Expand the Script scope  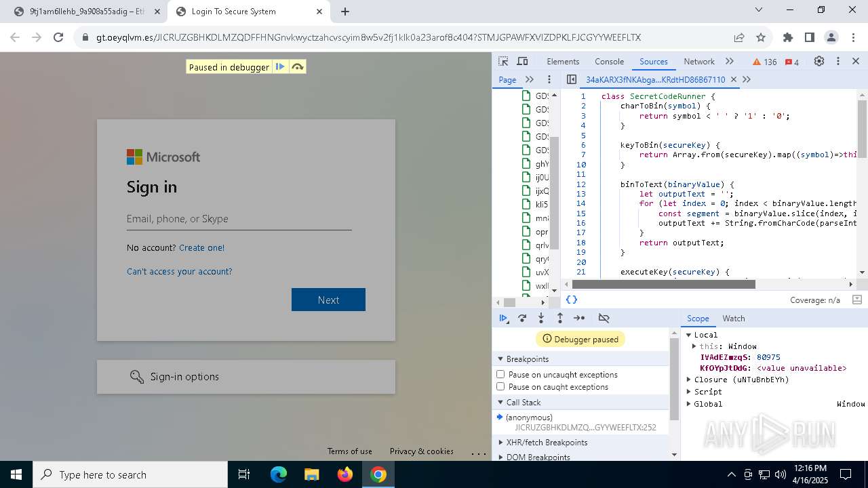688,392
